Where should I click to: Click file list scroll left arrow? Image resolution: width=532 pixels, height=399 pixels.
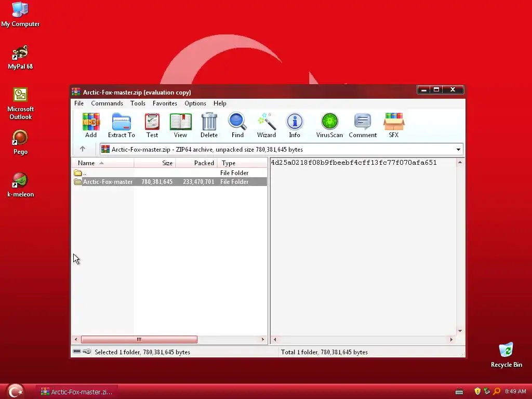click(x=76, y=339)
